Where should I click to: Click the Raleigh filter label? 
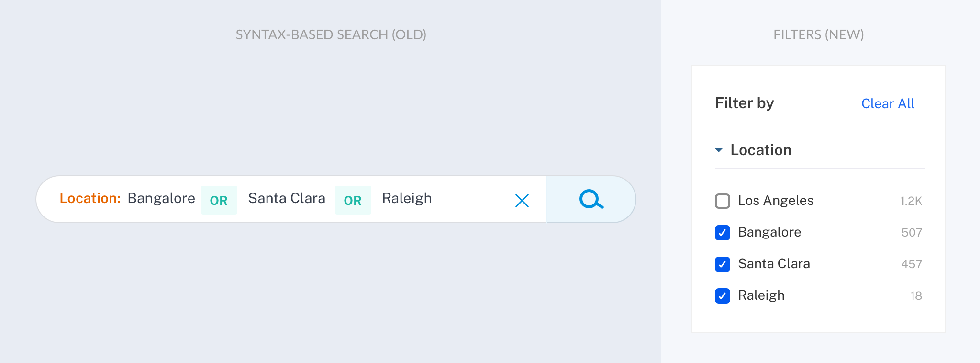coord(761,295)
